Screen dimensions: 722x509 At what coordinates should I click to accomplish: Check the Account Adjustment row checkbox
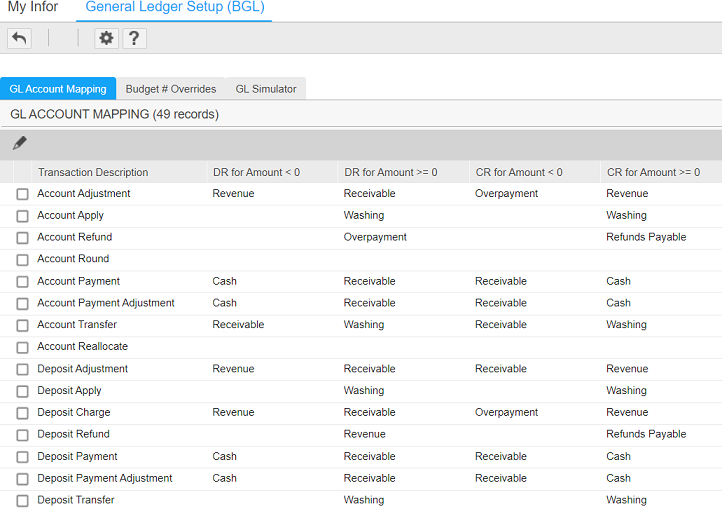[22, 194]
